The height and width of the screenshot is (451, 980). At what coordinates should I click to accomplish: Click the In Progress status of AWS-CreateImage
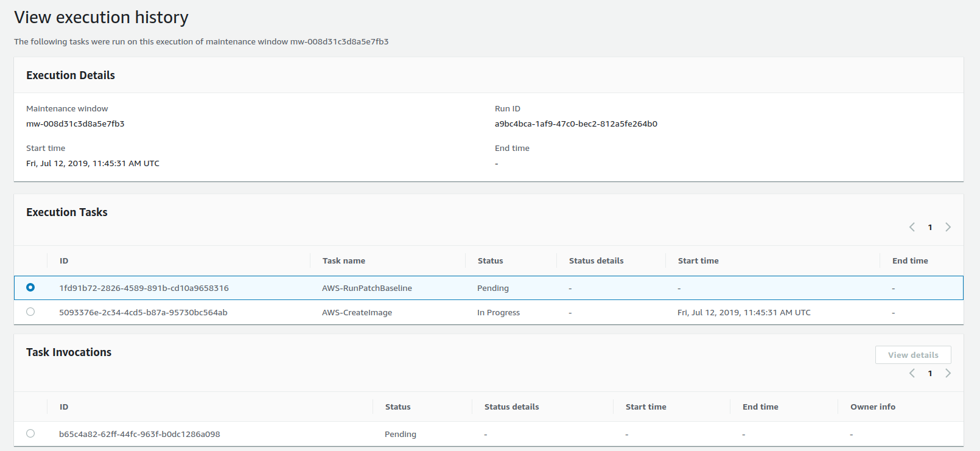click(x=498, y=312)
